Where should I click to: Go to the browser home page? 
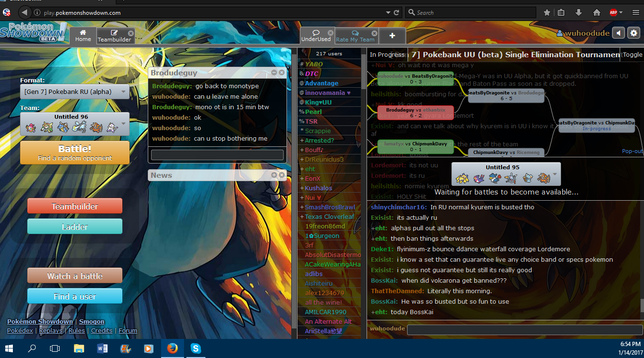tap(596, 13)
